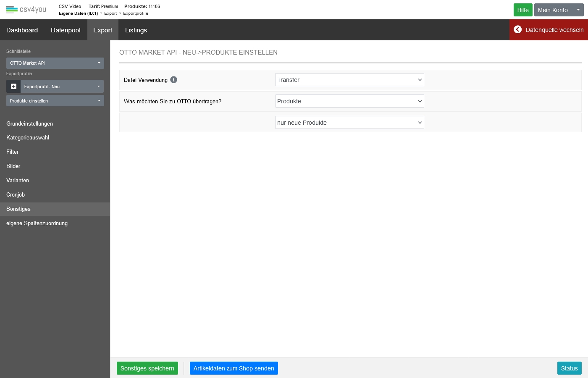Expand the OTTO Market API Schnittstelle dropdown
Image resolution: width=588 pixels, height=378 pixels.
55,63
